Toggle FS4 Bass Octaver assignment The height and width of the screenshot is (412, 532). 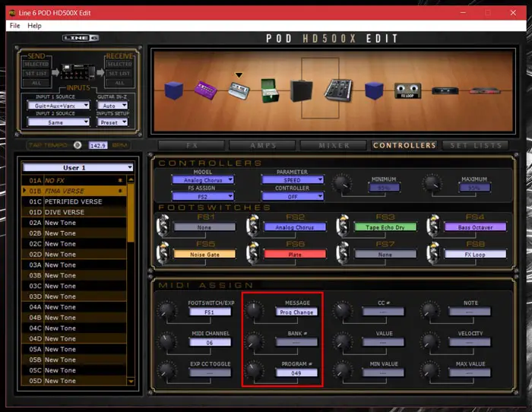coord(475,227)
